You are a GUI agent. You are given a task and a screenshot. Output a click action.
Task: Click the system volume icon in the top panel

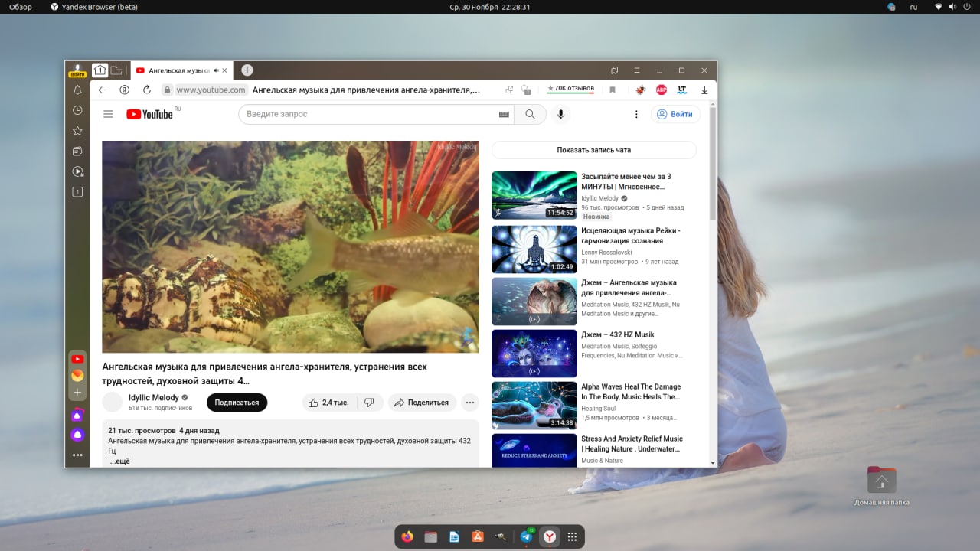(952, 7)
